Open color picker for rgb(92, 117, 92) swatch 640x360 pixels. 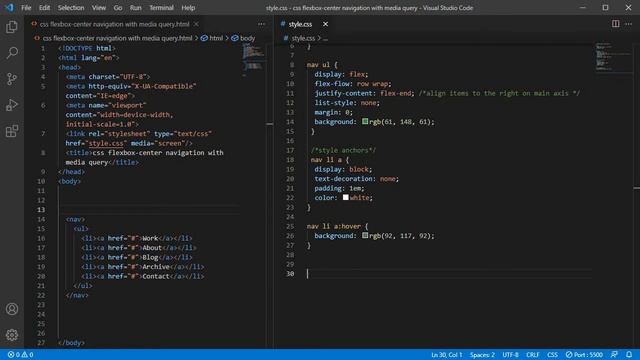click(365, 235)
